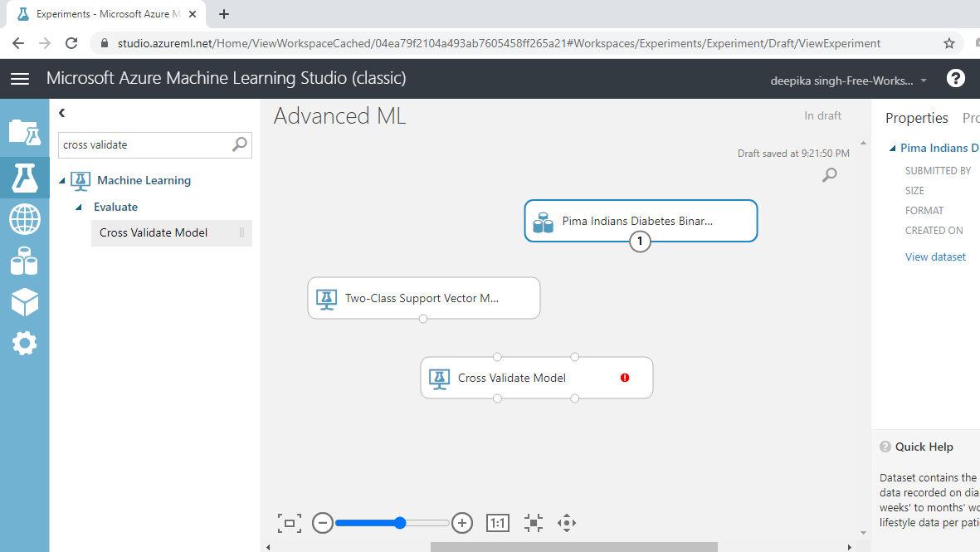Viewport: 980px width, 552px height.
Task: Click the zoom slider track
Action: pyautogui.click(x=392, y=523)
